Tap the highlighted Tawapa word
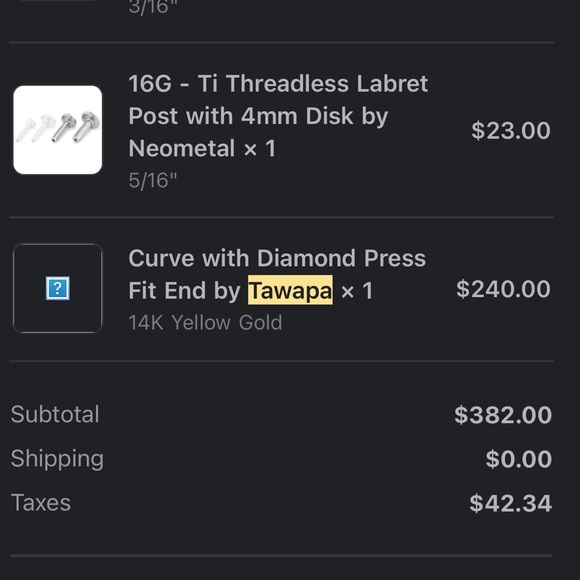 (x=290, y=290)
